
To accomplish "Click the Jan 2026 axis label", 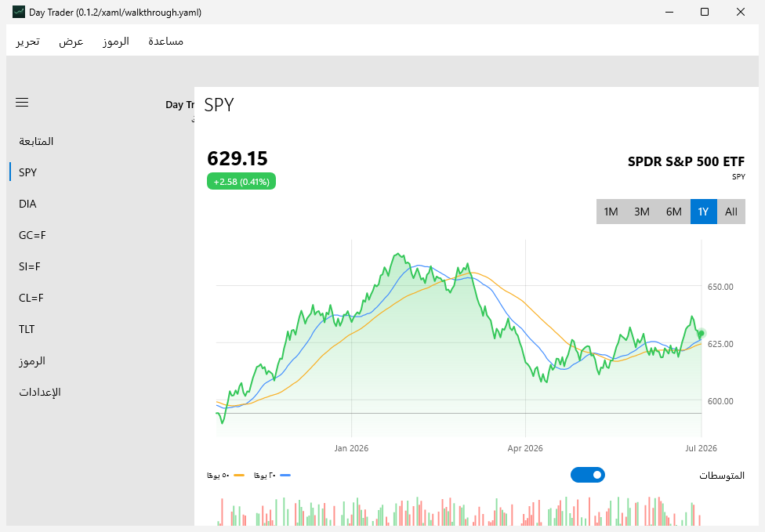I will [x=351, y=448].
